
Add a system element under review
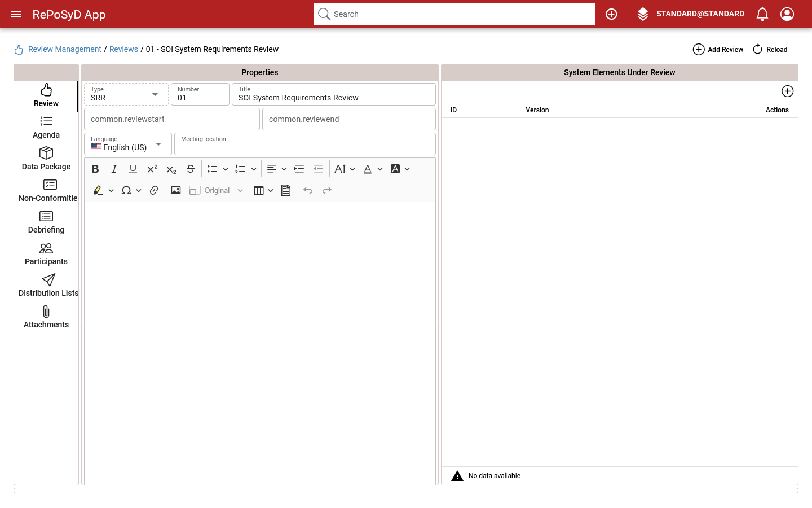[787, 91]
